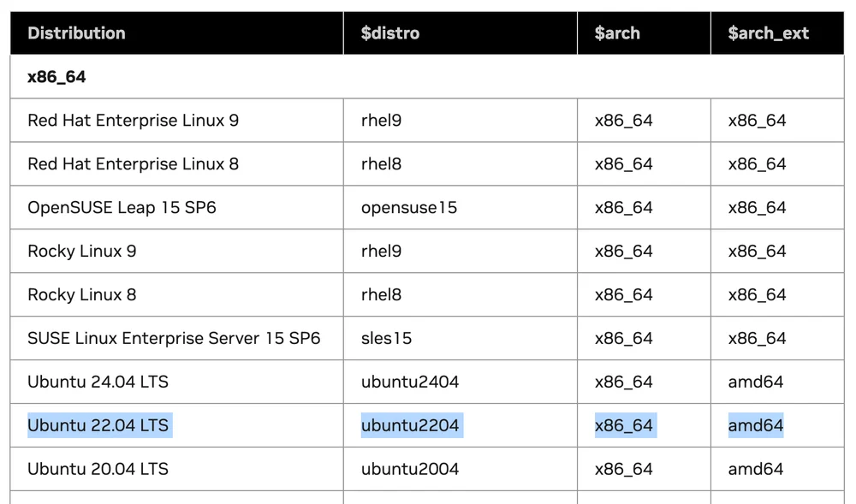This screenshot has height=504, width=856.
Task: Click the highlighted amd64 value
Action: (755, 425)
